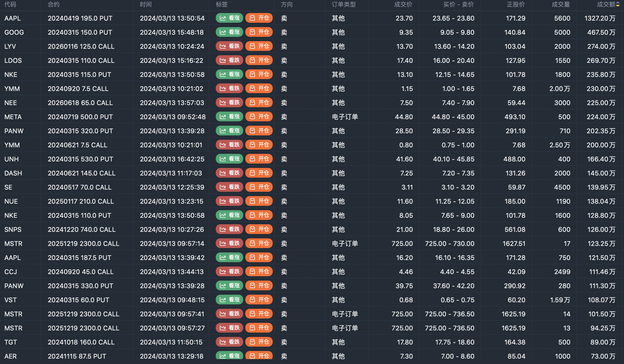Click the 看跌 tag in LYV row

(229, 46)
